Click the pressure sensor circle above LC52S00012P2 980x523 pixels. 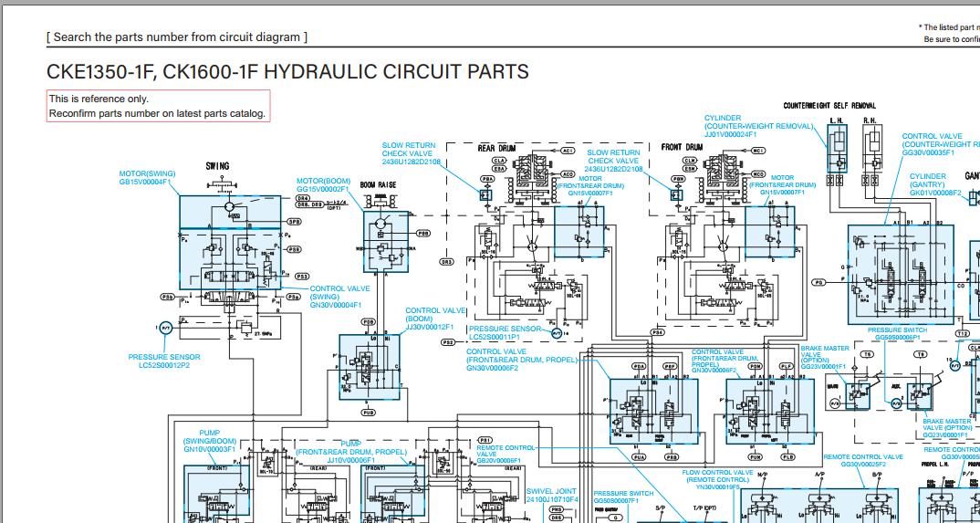pos(166,328)
